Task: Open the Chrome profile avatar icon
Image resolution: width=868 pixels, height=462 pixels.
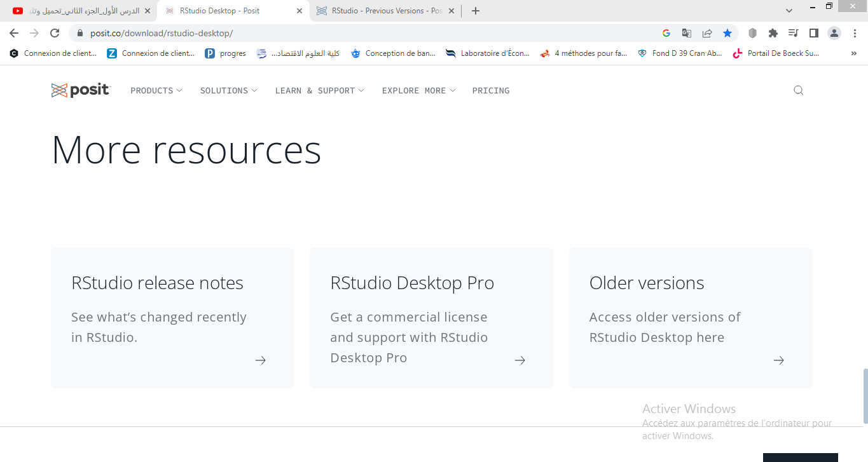Action: [x=834, y=33]
